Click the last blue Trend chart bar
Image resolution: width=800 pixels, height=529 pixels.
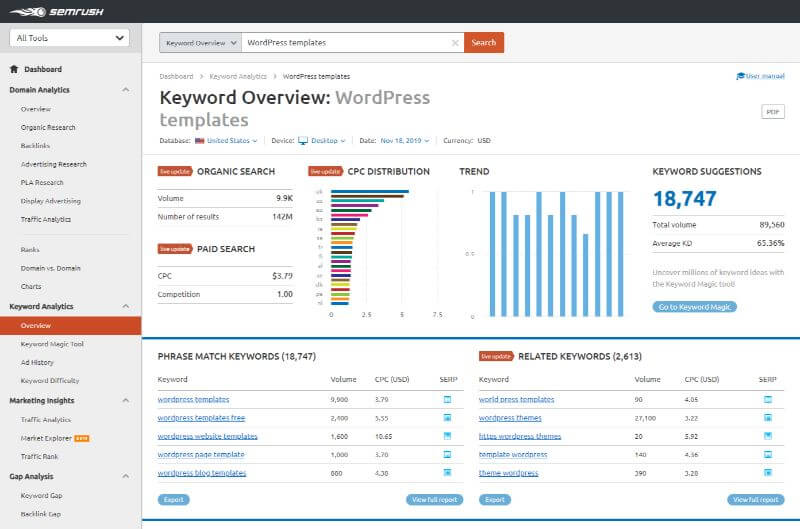tap(620, 254)
